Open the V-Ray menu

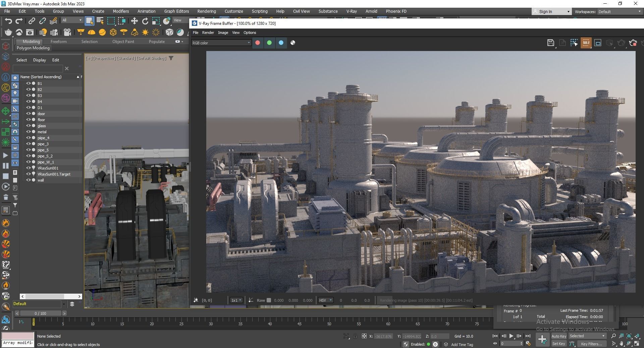(x=352, y=11)
